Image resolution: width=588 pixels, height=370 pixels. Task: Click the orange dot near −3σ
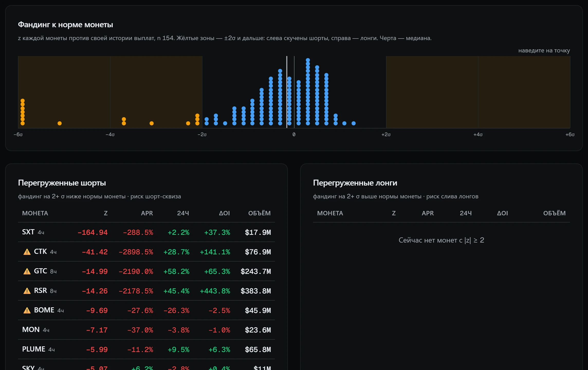[x=152, y=123]
